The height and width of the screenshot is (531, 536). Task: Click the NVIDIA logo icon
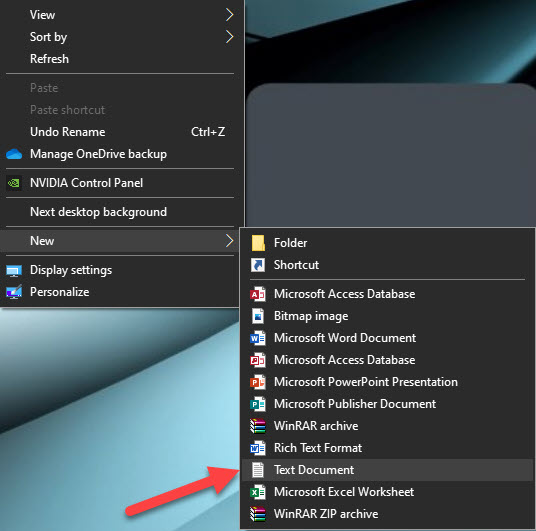pos(14,183)
